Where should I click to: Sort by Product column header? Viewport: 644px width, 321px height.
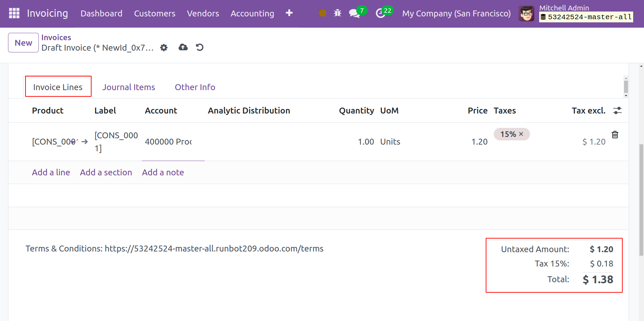[x=48, y=111]
